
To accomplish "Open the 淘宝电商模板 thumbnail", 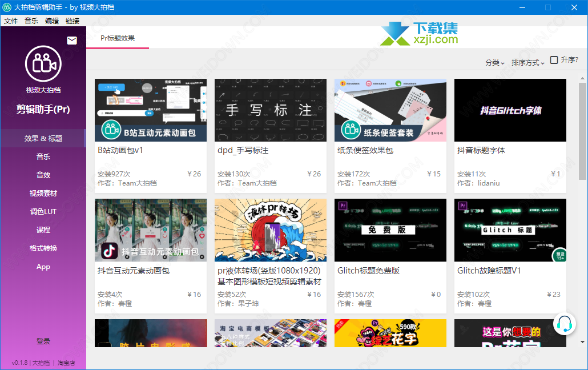I will 271,333.
